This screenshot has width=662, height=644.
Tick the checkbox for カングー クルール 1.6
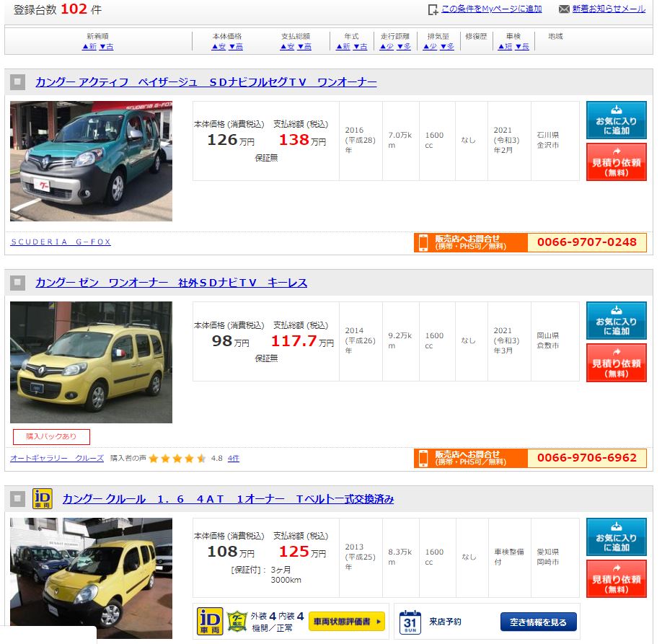pos(17,499)
